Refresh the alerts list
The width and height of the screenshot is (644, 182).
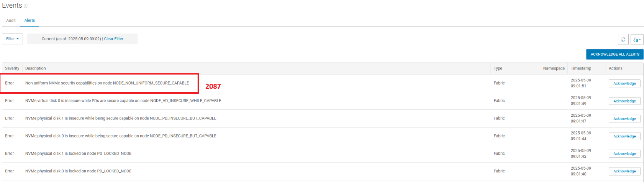point(623,39)
